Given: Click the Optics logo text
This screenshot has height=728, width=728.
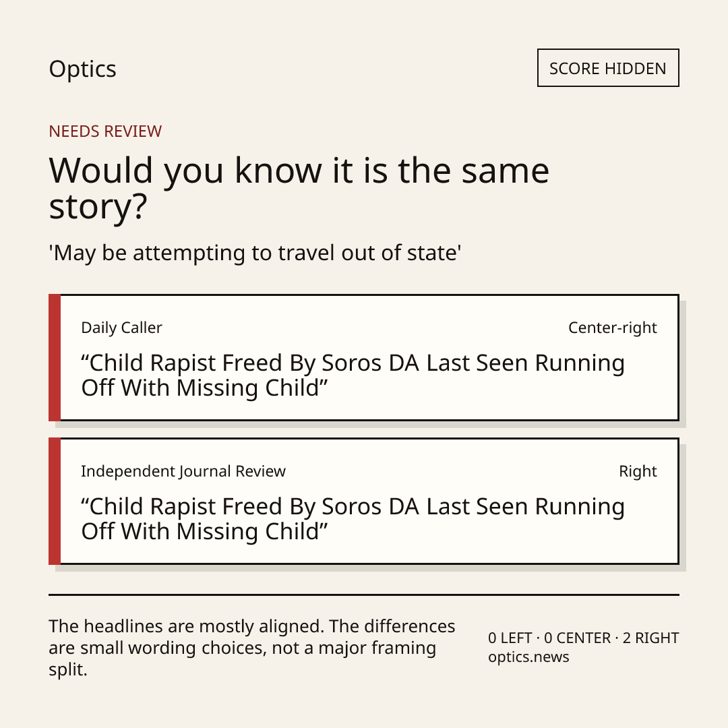Looking at the screenshot, I should 83,69.
